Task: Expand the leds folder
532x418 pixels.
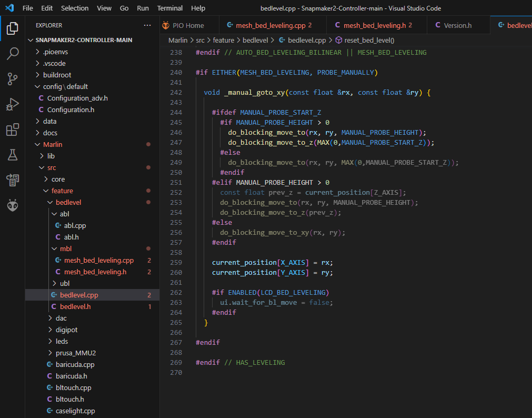Action: [92, 341]
